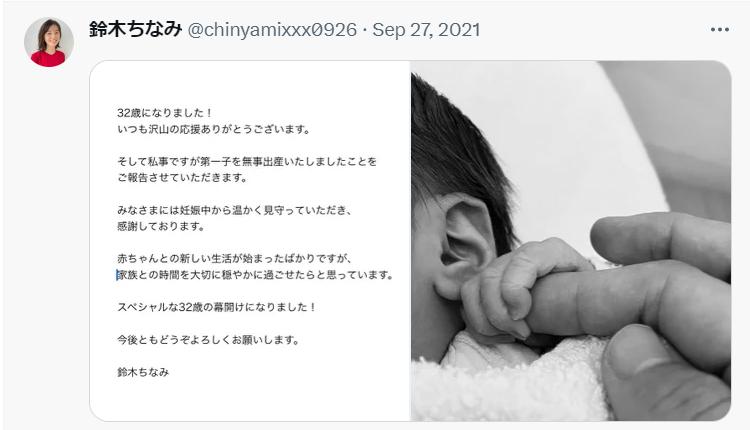Viewport: 750px width, 430px height.
Task: Click the line ご報告させていただきます。
Action: 183,177
